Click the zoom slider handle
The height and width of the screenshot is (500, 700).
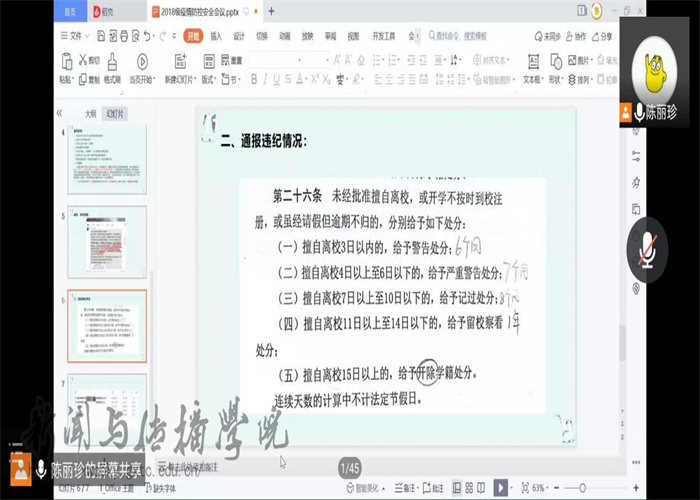(x=582, y=488)
